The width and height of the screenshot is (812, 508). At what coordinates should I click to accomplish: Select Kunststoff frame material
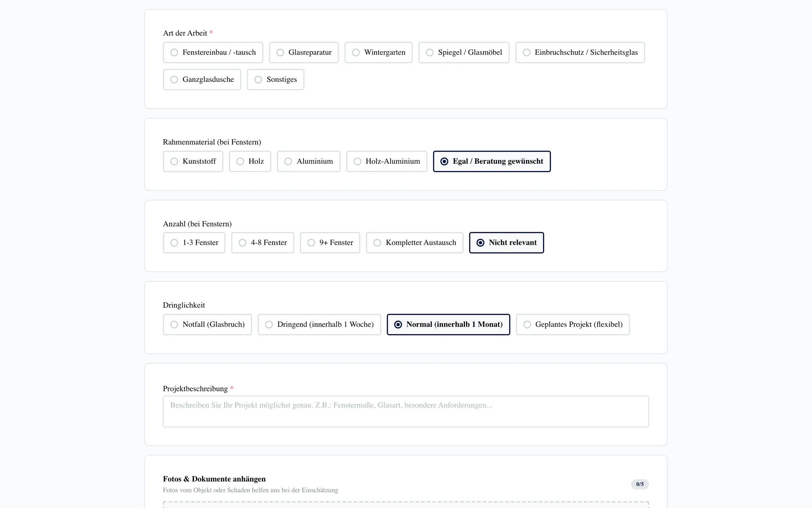point(193,162)
